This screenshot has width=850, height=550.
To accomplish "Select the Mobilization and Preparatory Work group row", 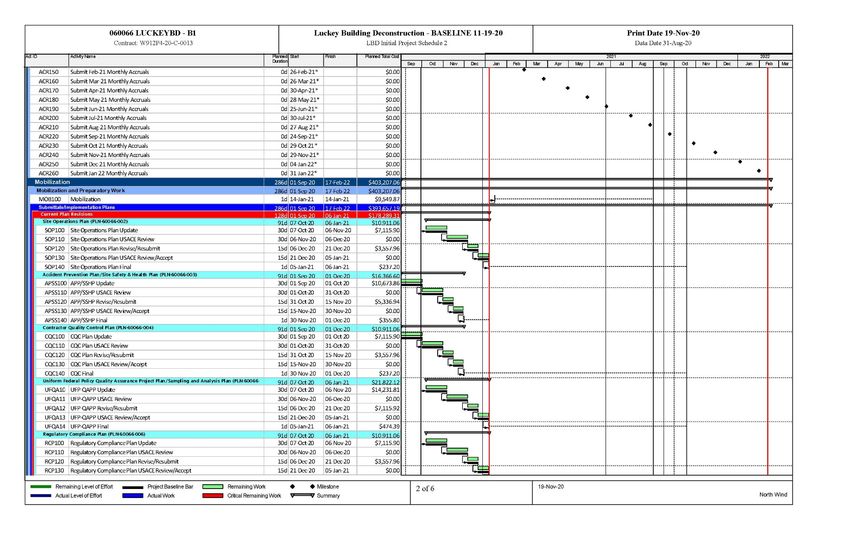I will tap(216, 191).
